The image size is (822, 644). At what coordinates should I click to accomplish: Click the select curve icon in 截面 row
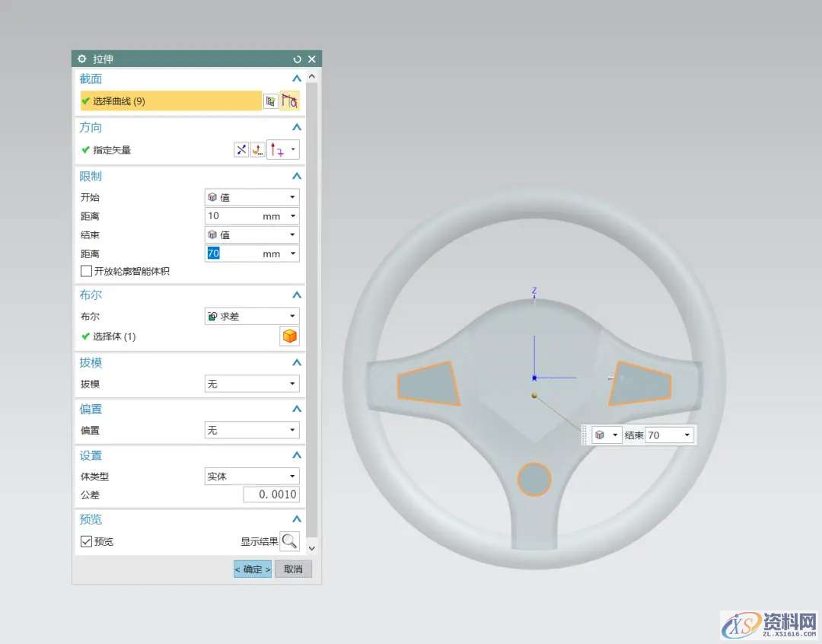point(289,101)
